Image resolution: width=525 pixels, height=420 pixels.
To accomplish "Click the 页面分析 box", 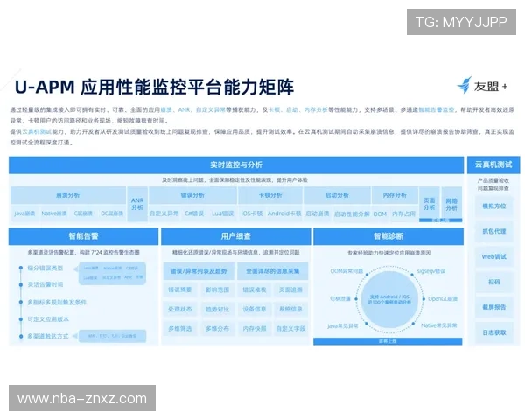I will 430,204.
